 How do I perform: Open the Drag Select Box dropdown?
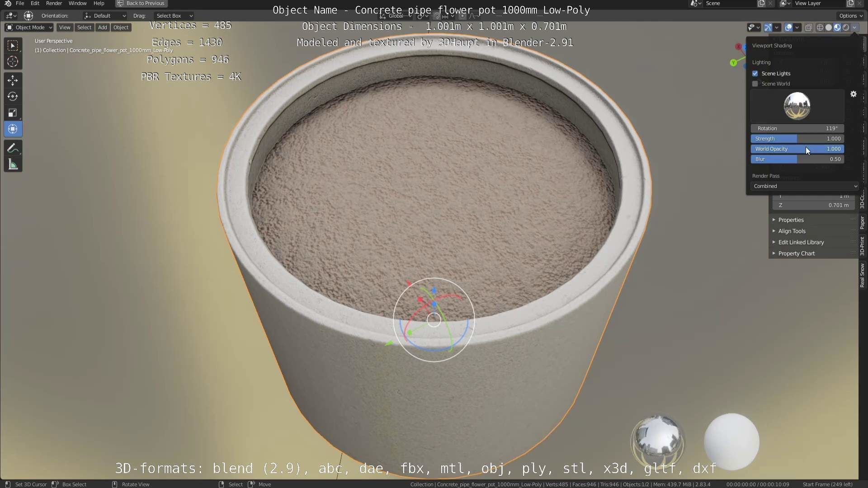[x=174, y=16]
